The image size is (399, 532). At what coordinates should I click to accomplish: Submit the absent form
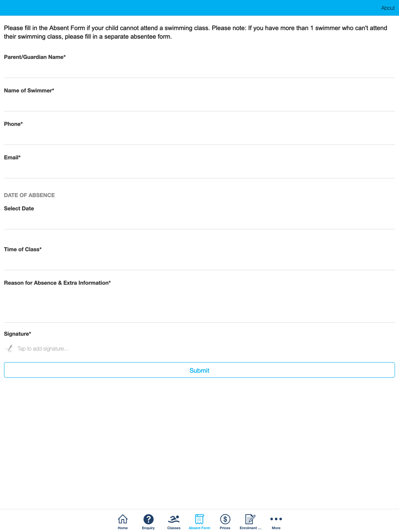199,370
